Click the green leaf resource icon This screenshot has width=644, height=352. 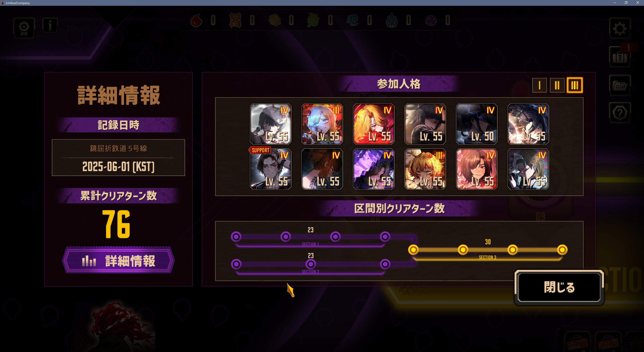click(313, 20)
